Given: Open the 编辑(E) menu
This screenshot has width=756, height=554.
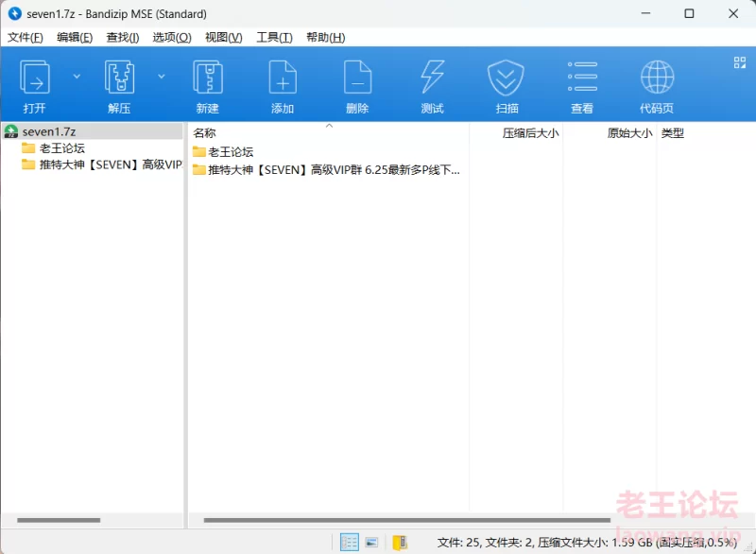Looking at the screenshot, I should 75,37.
